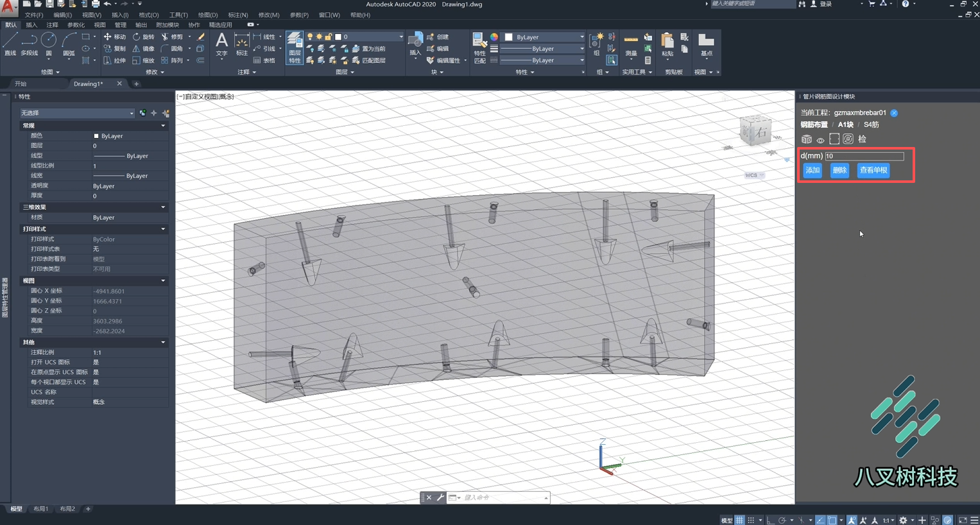Click the plot/print icon in quick access toolbar

point(95,4)
